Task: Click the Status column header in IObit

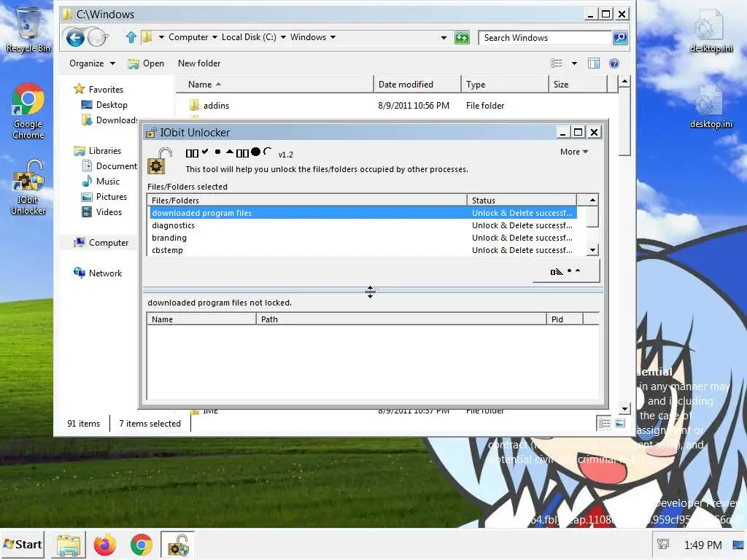Action: tap(522, 200)
